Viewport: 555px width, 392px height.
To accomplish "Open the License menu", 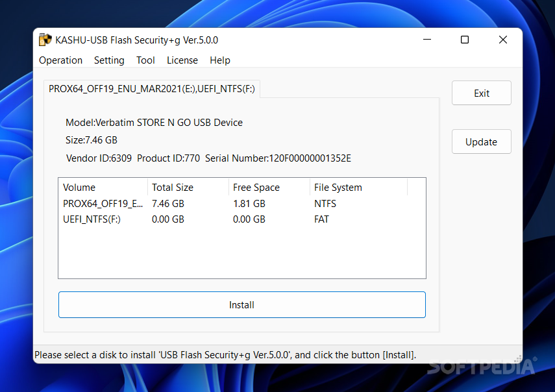I will click(x=182, y=60).
